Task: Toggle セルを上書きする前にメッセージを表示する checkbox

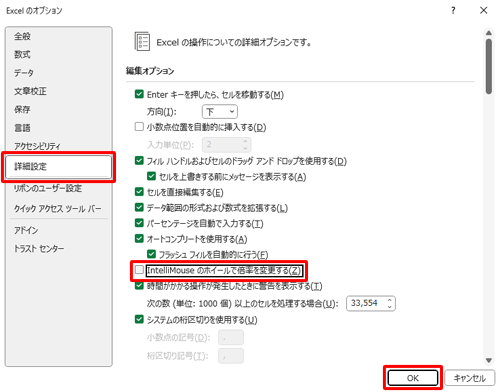Action: [151, 176]
